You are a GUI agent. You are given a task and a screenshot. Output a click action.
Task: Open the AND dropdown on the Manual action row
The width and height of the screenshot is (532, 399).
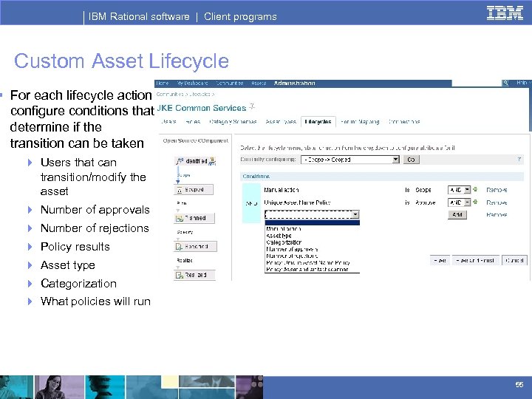coord(459,190)
